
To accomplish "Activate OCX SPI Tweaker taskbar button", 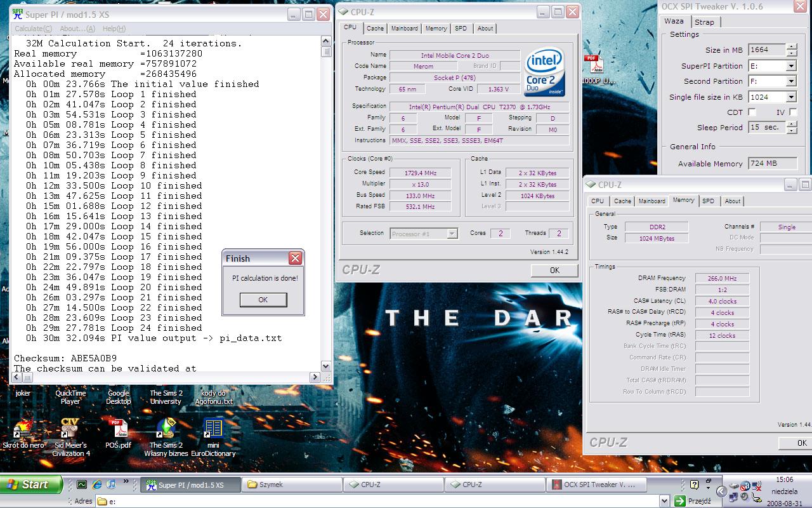I will click(596, 485).
